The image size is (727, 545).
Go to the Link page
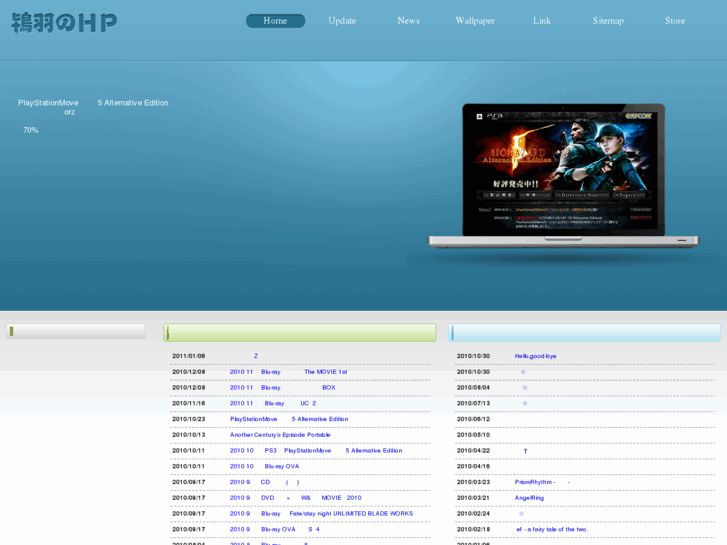[x=542, y=21]
